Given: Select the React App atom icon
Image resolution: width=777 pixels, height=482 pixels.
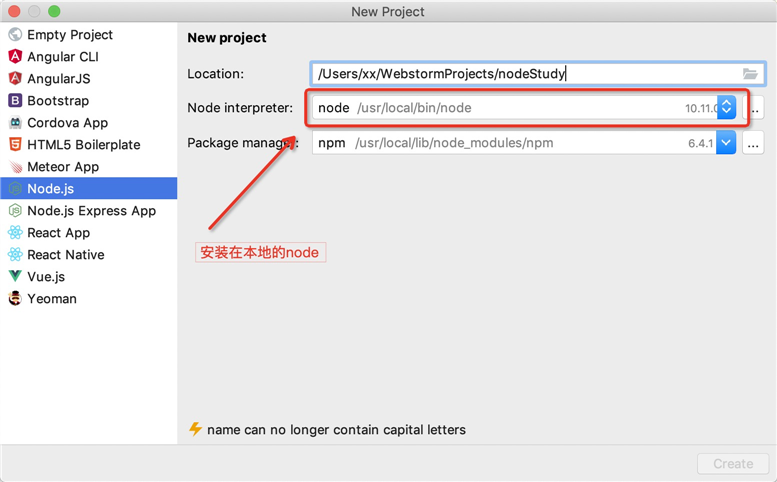Looking at the screenshot, I should tap(15, 232).
